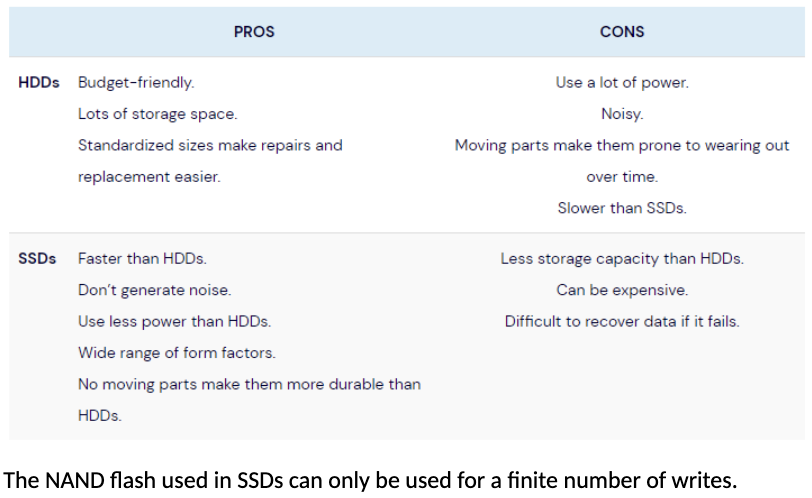Viewport: 812px width, 498px height.
Task: Click 'Use a lot of power.' text
Action: 622,83
